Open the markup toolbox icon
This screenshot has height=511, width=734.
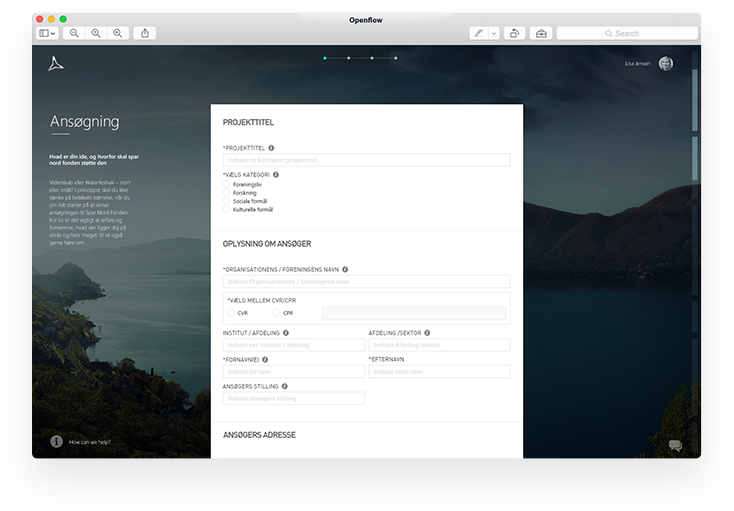[541, 33]
